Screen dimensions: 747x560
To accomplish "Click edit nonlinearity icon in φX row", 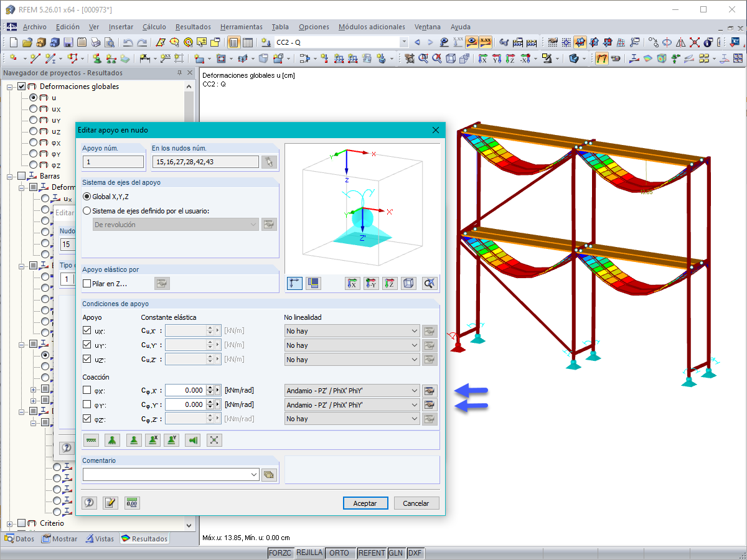I will (x=430, y=391).
